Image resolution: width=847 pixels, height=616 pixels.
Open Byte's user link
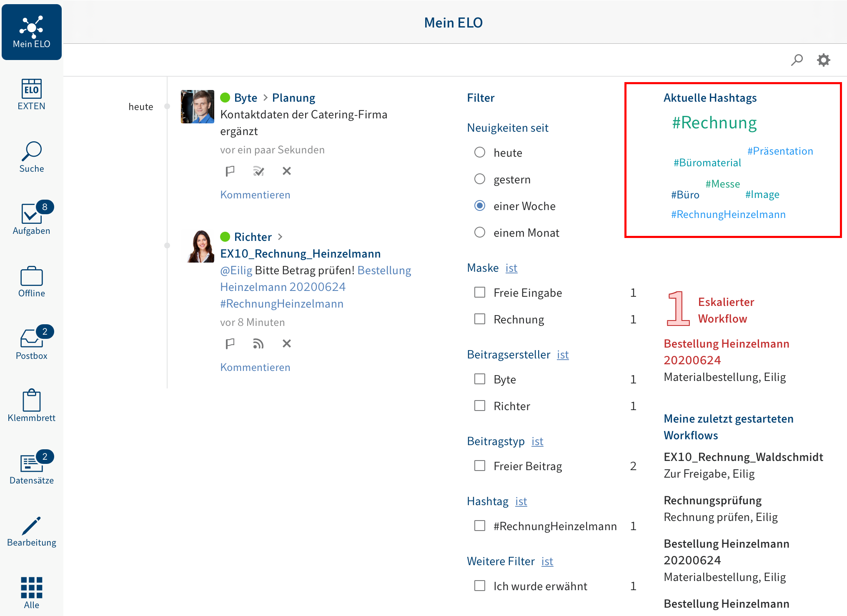246,98
